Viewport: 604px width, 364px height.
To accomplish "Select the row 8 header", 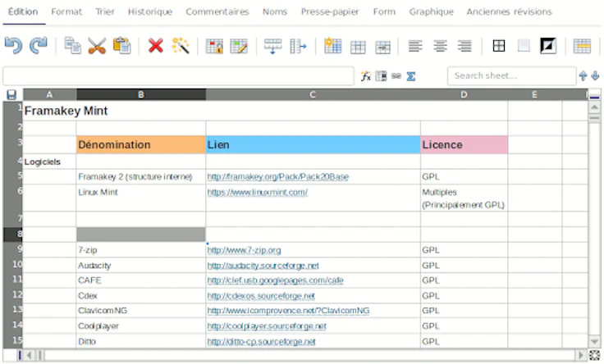I will point(12,234).
